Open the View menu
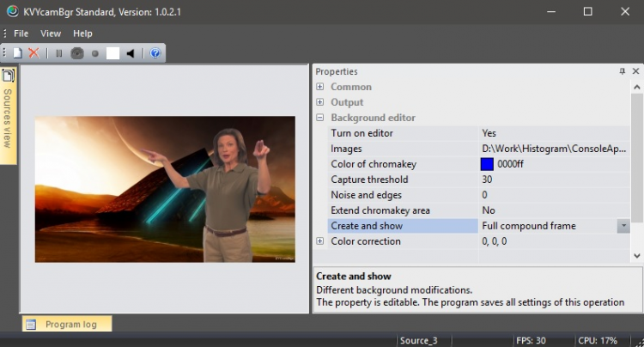 [x=51, y=33]
